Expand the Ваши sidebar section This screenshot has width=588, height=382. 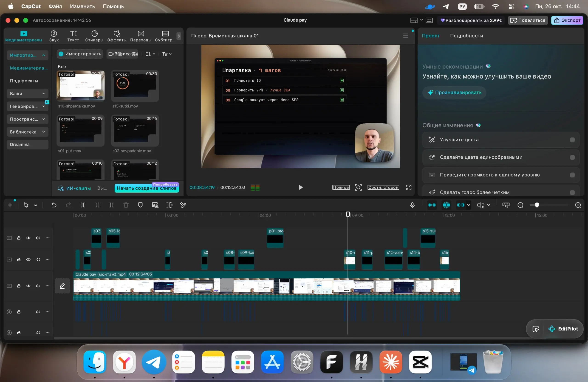pos(27,94)
